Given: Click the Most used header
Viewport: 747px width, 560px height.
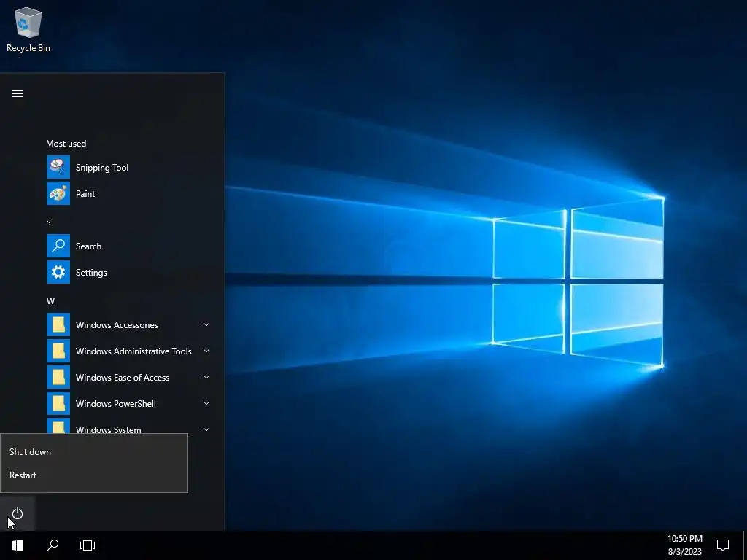Looking at the screenshot, I should point(66,144).
